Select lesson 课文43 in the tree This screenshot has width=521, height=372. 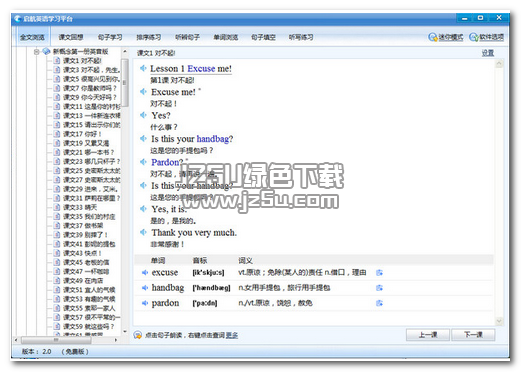pyautogui.click(x=82, y=253)
